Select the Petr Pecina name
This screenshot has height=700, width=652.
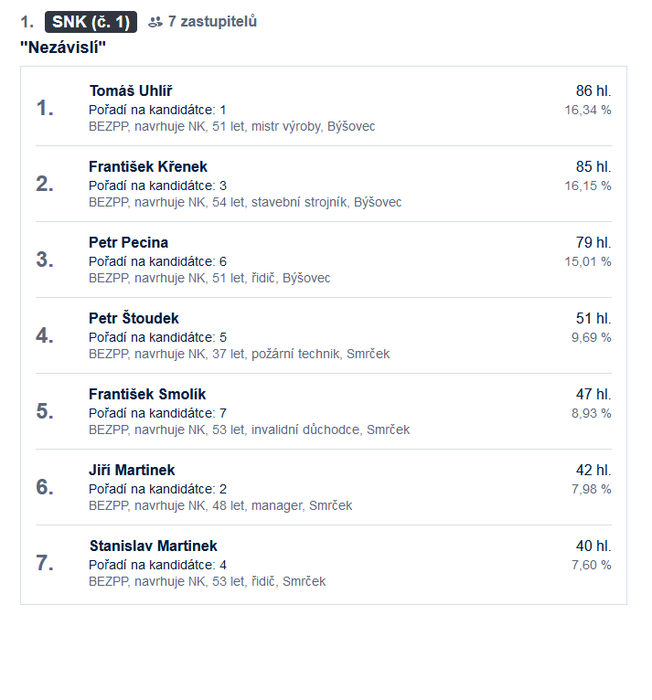(128, 242)
